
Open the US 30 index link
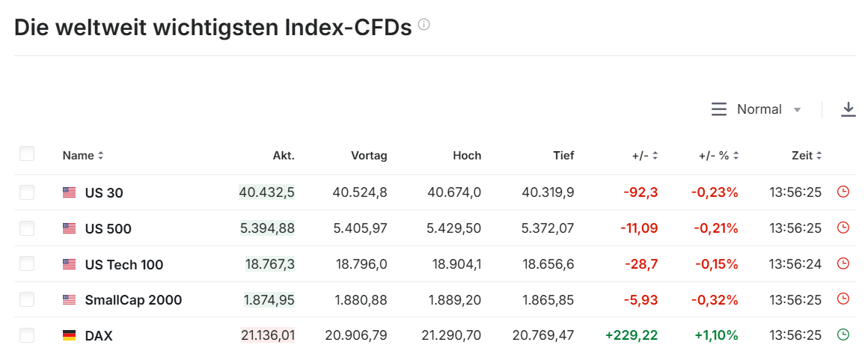click(104, 193)
